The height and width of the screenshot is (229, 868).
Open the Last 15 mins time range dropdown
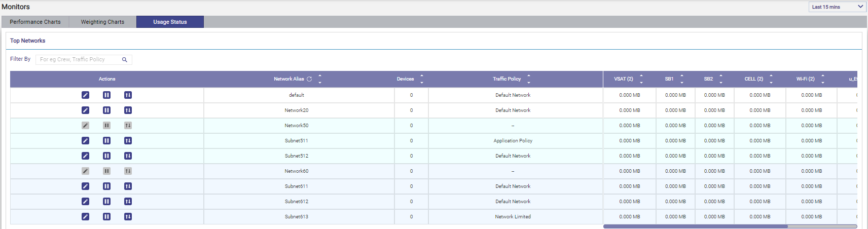[837, 7]
